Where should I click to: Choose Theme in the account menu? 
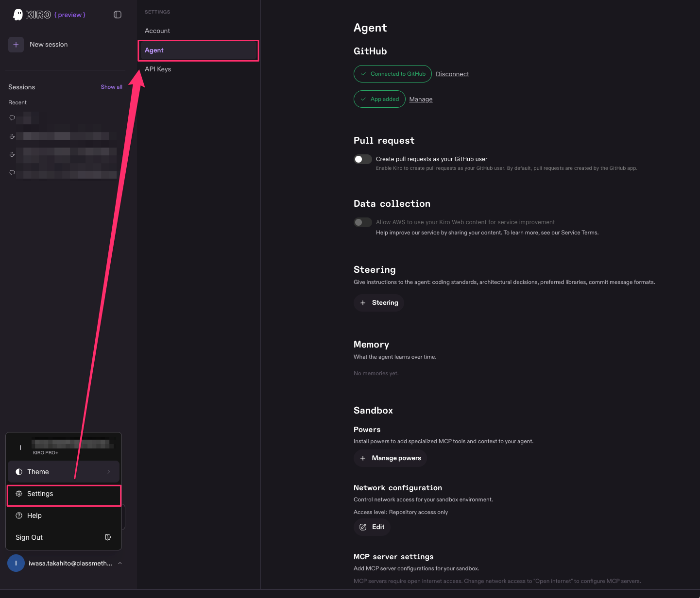point(64,472)
